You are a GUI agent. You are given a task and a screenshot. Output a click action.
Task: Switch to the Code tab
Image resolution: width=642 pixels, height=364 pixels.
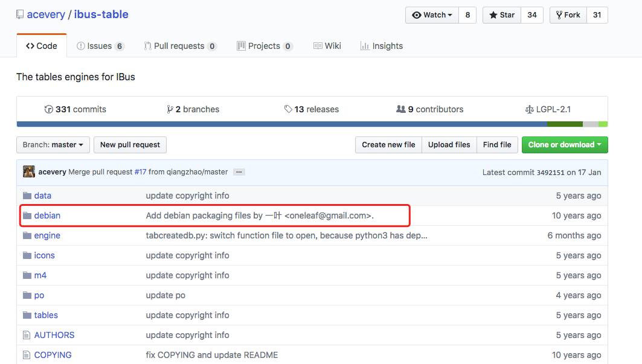pos(41,46)
